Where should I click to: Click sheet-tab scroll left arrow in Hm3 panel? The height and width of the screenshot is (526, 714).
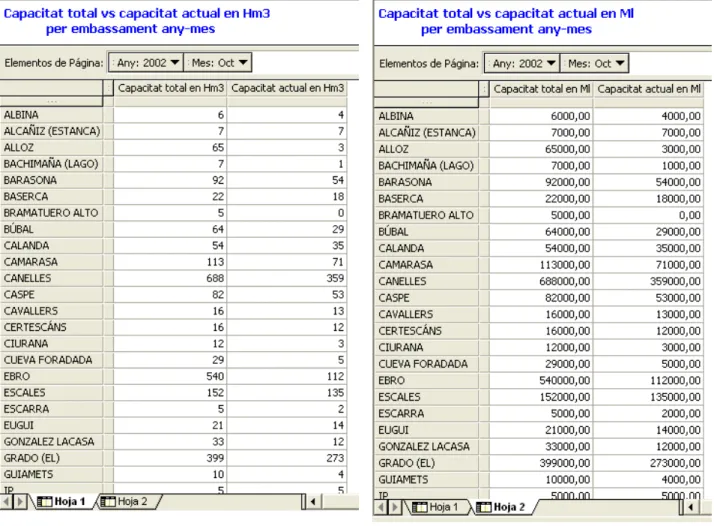pyautogui.click(x=7, y=501)
